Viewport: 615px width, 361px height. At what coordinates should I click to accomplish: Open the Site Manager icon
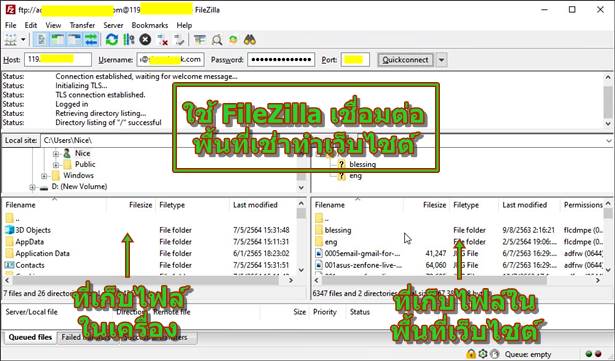11,40
